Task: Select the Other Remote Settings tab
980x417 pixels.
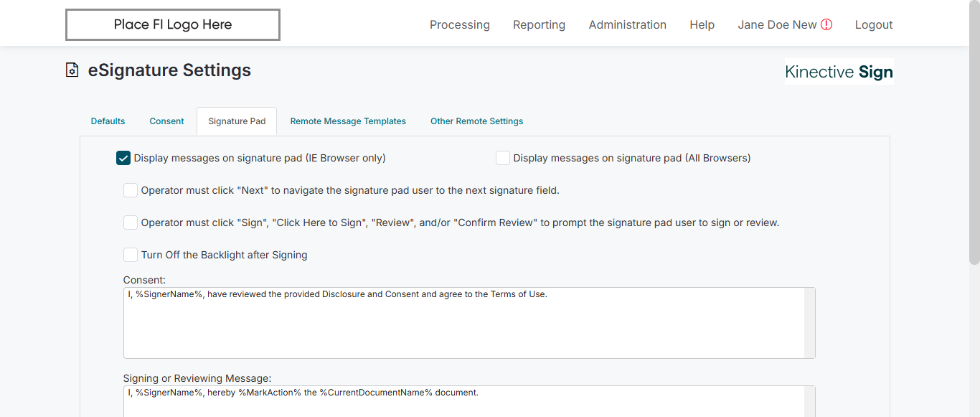Action: 476,121
